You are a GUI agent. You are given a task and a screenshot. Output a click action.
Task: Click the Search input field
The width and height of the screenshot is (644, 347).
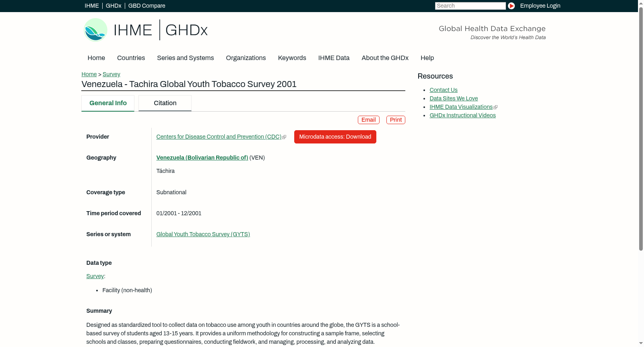(470, 6)
